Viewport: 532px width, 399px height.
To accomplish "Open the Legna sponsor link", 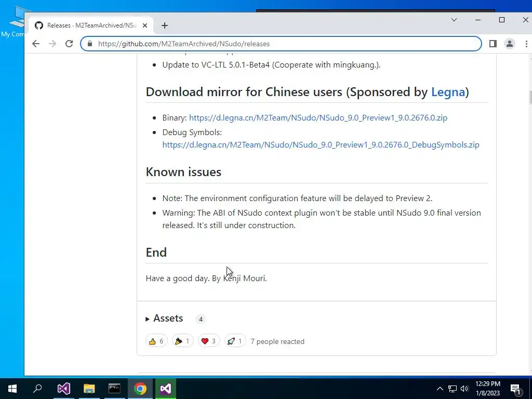I will [448, 92].
